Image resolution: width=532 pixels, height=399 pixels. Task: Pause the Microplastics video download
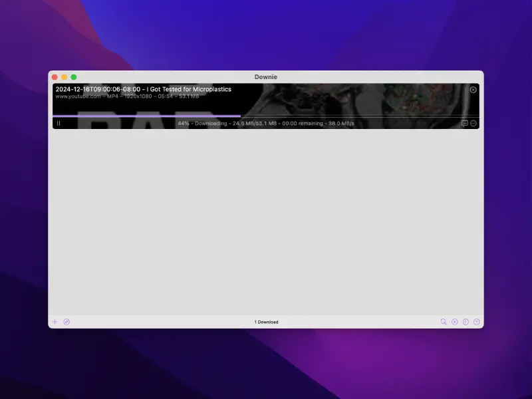60,123
